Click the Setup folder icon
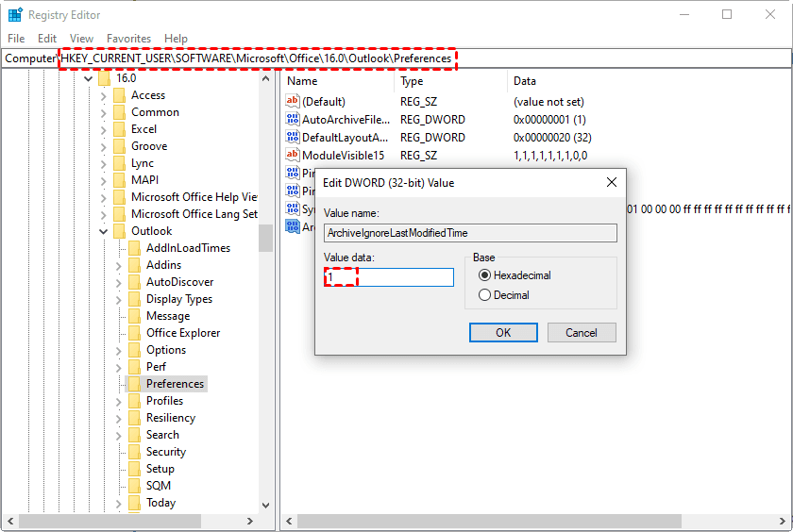Image resolution: width=793 pixels, height=532 pixels. [134, 469]
